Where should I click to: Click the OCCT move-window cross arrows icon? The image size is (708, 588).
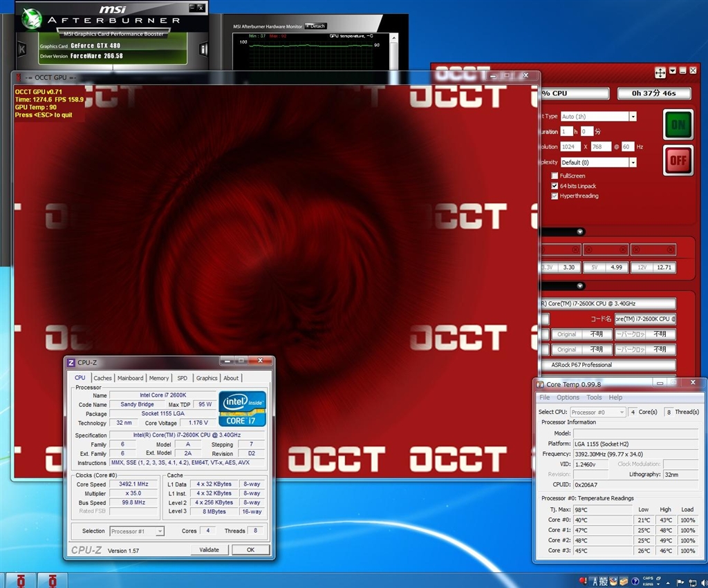(x=660, y=73)
